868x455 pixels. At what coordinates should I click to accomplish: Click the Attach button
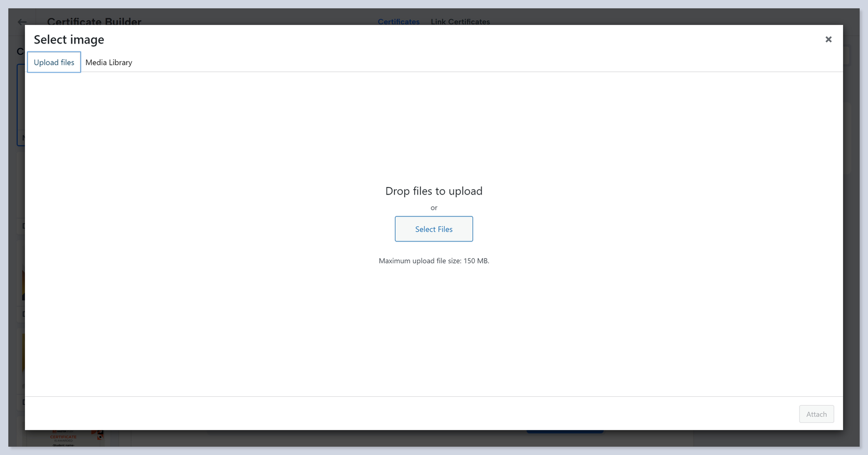tap(816, 414)
